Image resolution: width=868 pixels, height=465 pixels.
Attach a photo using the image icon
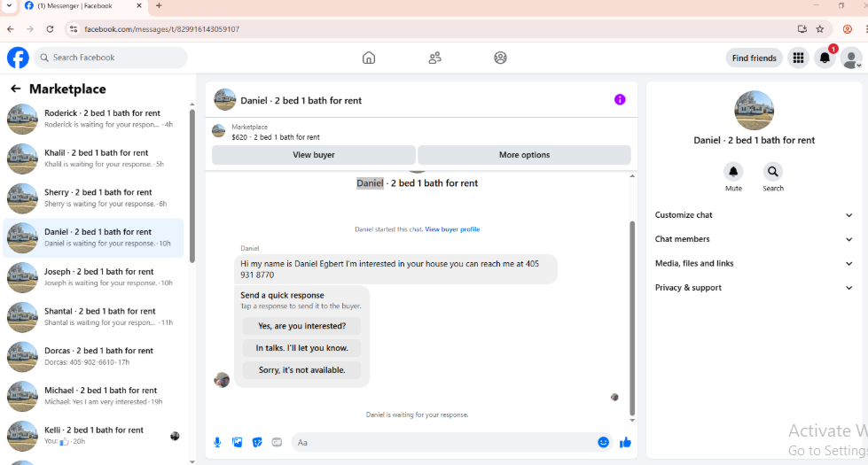(x=238, y=442)
